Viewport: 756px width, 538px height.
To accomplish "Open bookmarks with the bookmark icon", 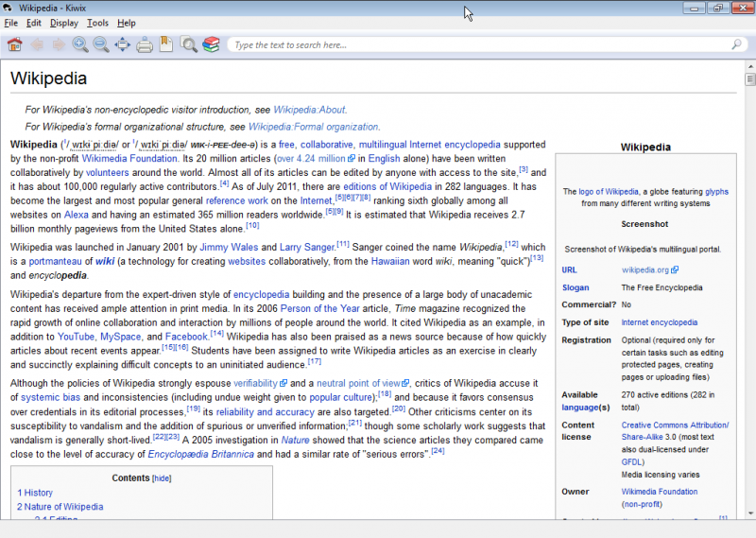I will tap(166, 43).
